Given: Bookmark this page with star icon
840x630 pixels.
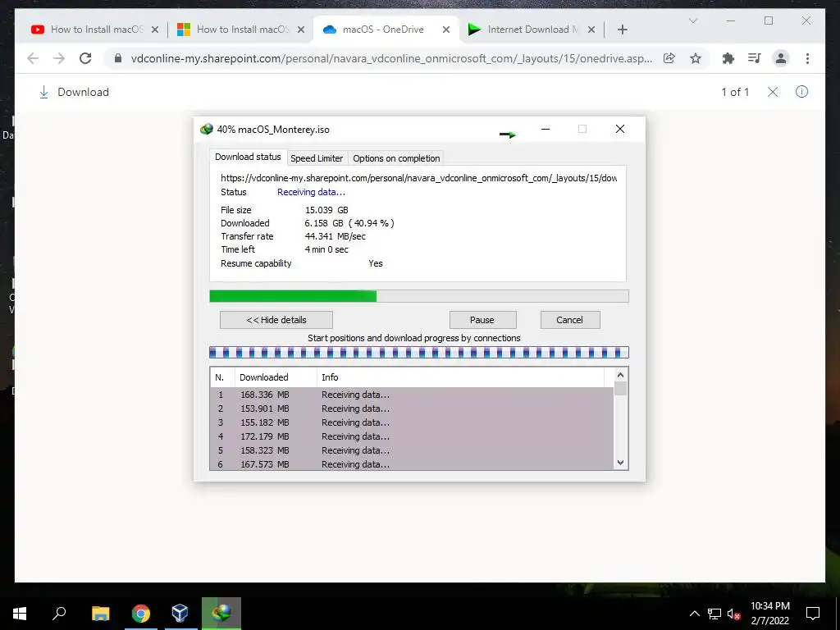Looking at the screenshot, I should point(696,58).
